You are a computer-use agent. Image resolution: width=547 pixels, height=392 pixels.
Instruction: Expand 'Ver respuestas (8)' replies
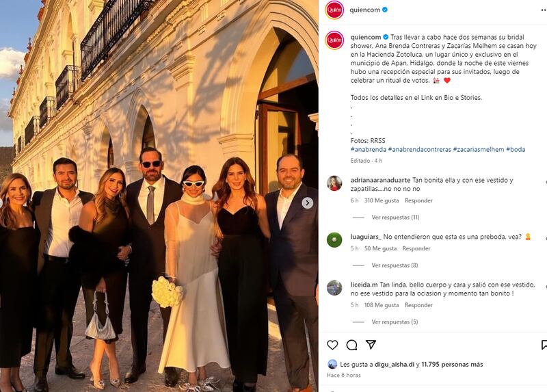pyautogui.click(x=395, y=265)
